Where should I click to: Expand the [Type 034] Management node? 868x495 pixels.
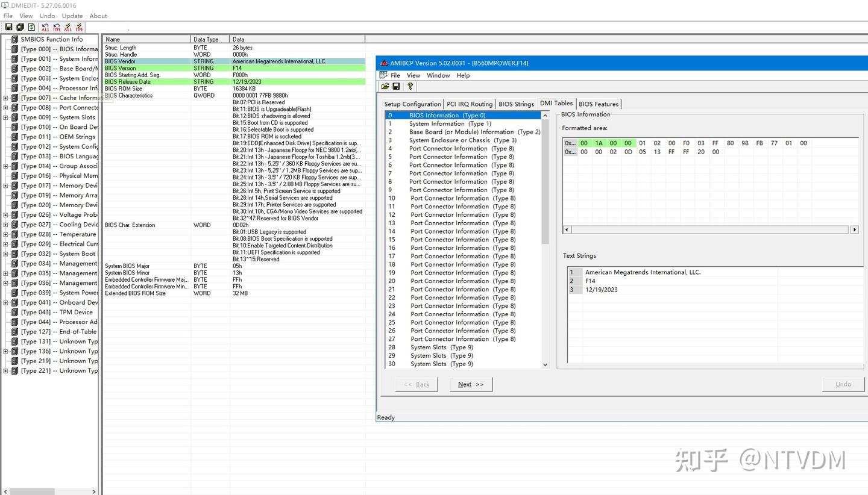(5, 263)
